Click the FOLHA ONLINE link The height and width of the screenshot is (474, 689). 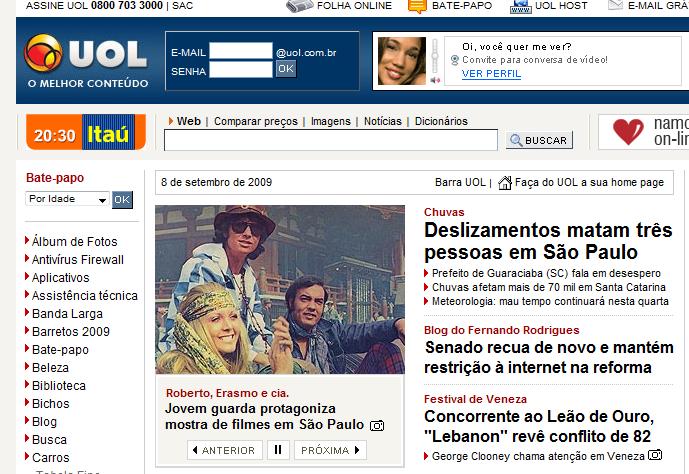pyautogui.click(x=354, y=6)
